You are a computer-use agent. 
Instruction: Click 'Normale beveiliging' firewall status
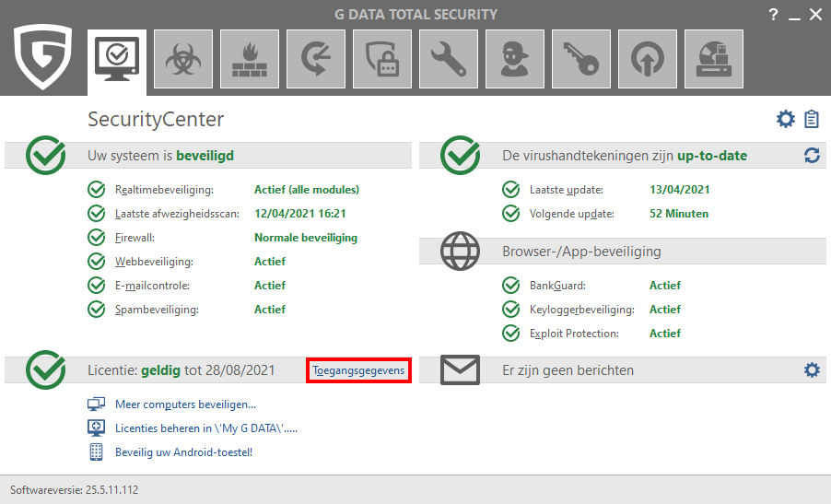point(306,238)
